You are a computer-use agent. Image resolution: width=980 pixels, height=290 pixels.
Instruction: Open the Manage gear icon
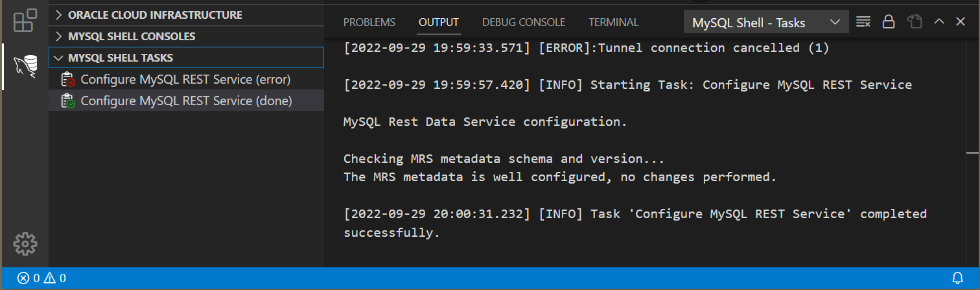pyautogui.click(x=25, y=244)
